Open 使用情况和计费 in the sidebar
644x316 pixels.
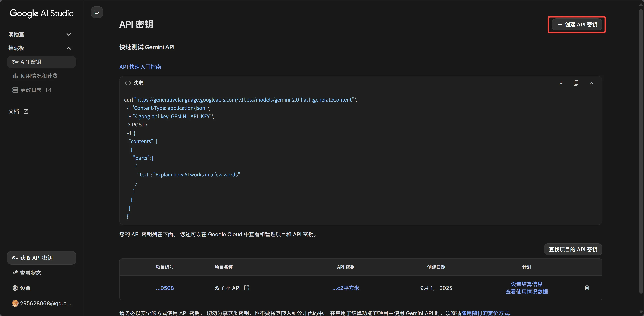(39, 76)
